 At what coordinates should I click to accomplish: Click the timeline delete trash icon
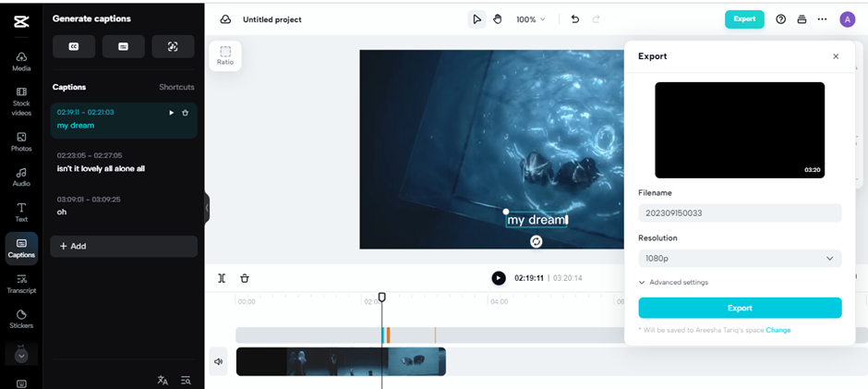pos(245,278)
